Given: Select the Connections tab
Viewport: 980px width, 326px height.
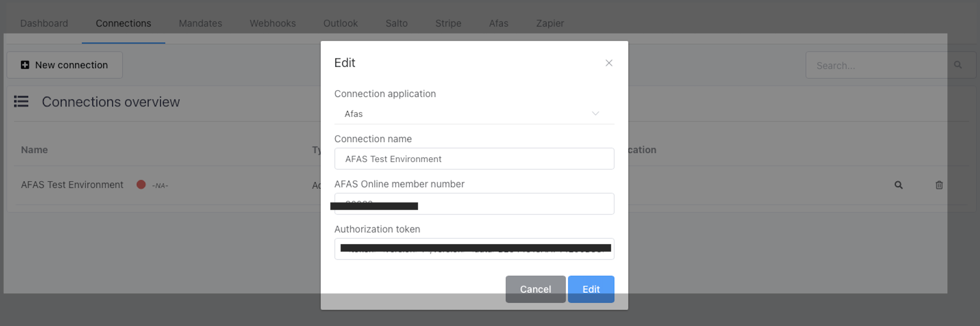Looking at the screenshot, I should pyautogui.click(x=123, y=23).
